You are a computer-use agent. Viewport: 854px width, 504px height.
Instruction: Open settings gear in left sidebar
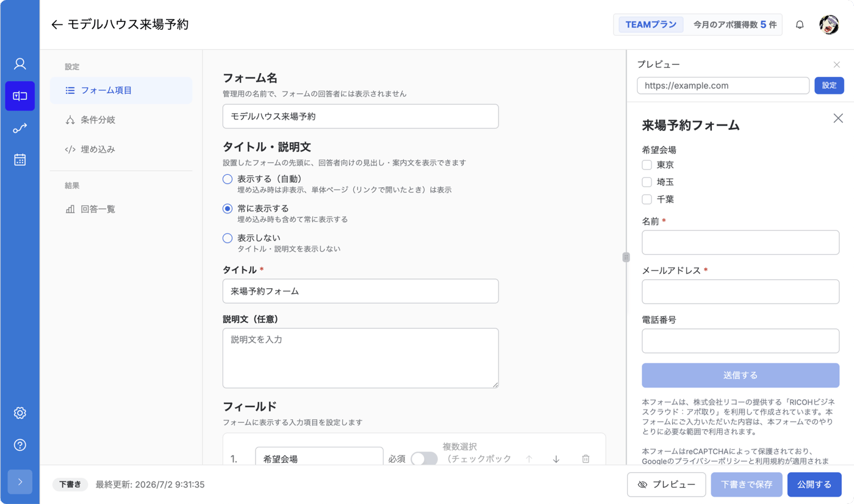(x=20, y=413)
